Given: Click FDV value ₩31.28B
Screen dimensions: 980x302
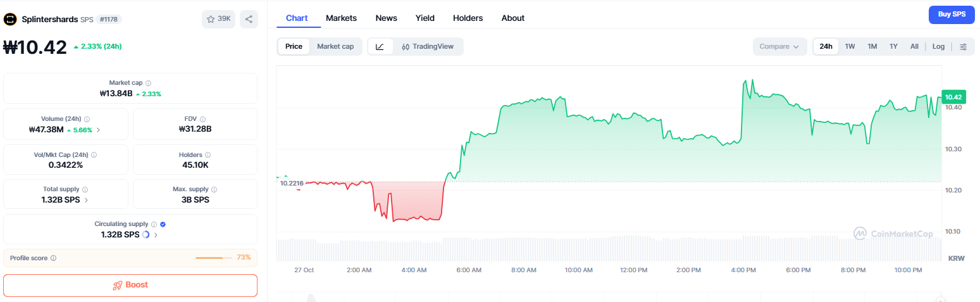Looking at the screenshot, I should [195, 129].
